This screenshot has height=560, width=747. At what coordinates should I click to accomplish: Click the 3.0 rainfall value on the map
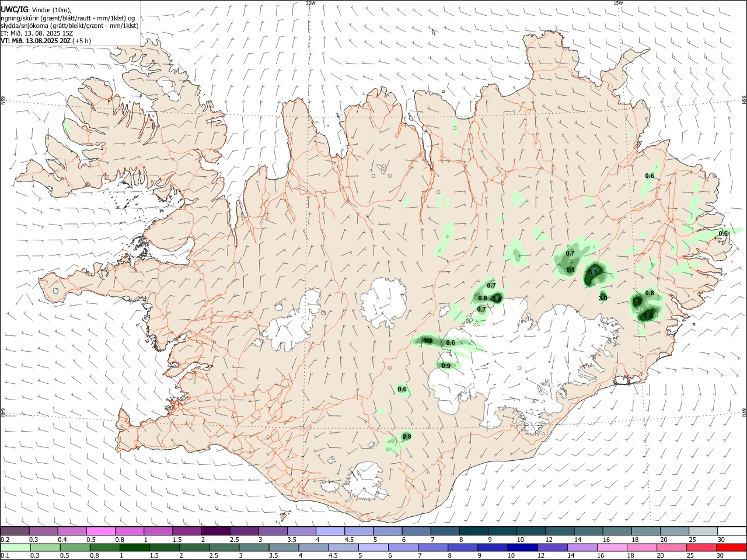pos(603,298)
